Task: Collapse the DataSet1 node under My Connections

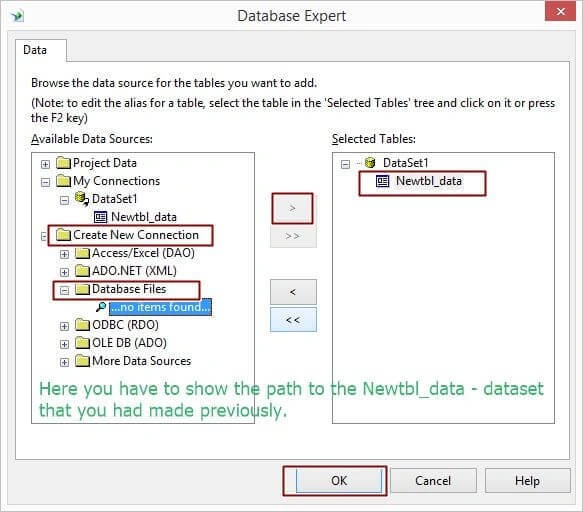Action: coord(64,200)
